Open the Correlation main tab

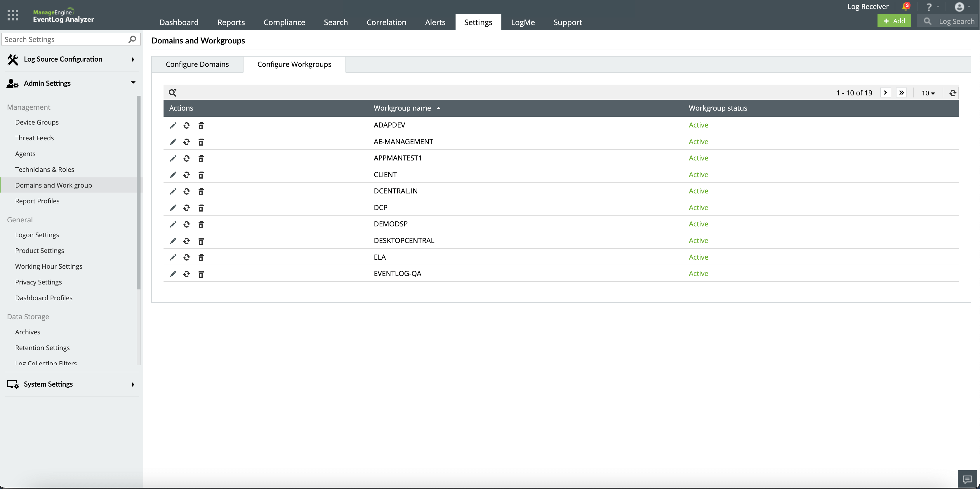pos(386,22)
